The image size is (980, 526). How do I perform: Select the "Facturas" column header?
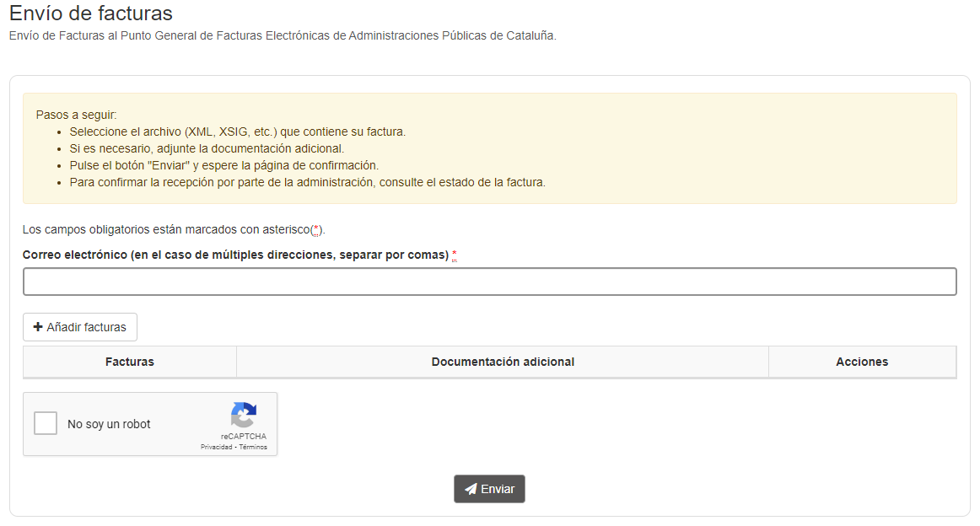coord(130,361)
